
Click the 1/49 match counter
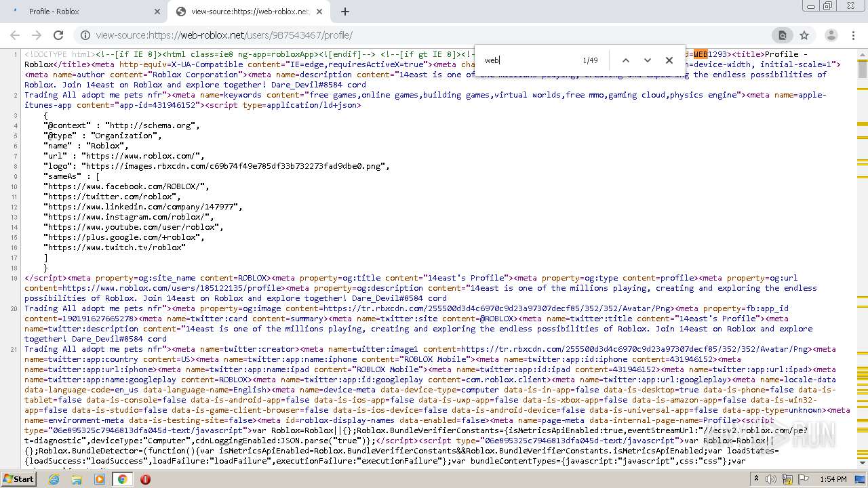591,60
